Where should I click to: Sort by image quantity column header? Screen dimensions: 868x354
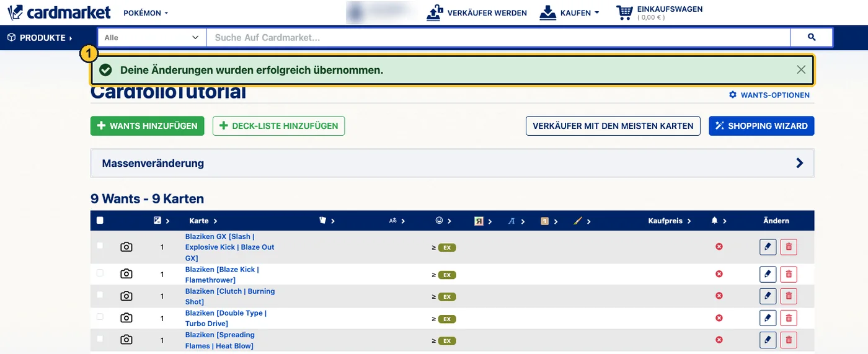[161, 221]
